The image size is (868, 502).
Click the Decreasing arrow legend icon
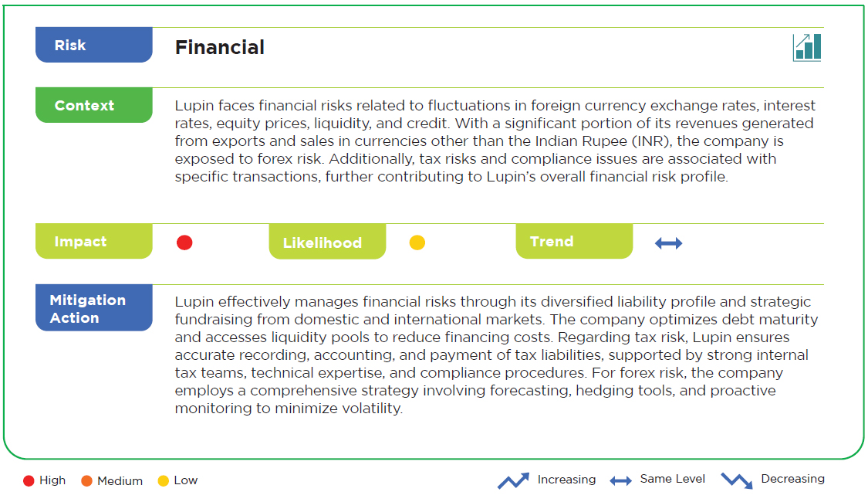737,480
